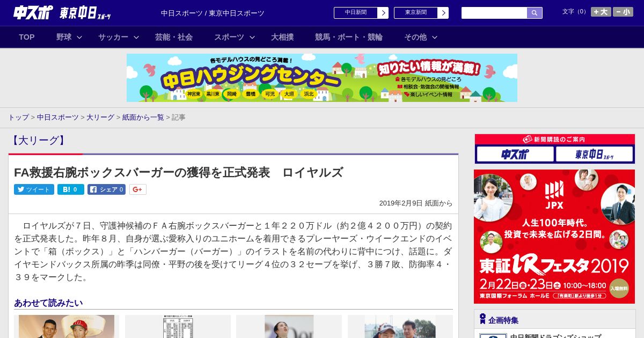The image size is (644, 338).
Task: Click the Twitter ツイート share button
Action: [34, 189]
